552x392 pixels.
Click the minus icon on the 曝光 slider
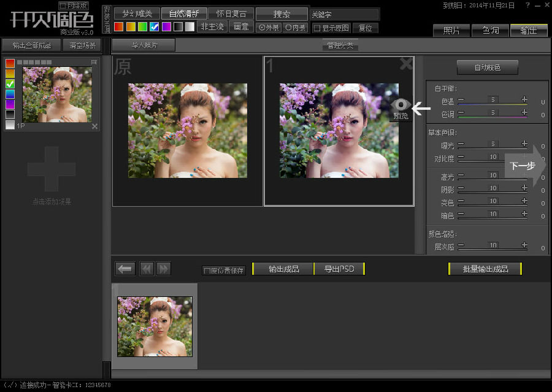click(x=461, y=144)
